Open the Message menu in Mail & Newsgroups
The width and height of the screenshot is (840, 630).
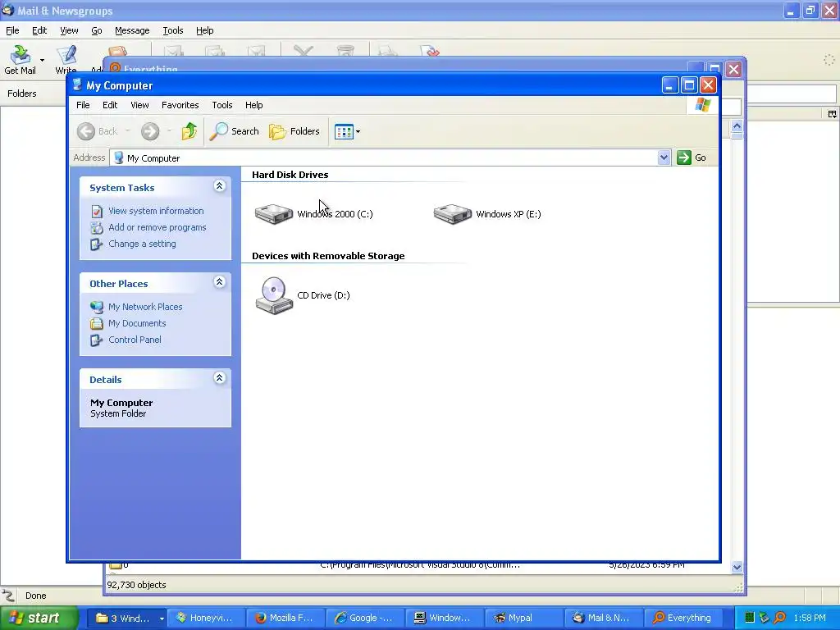(x=132, y=30)
